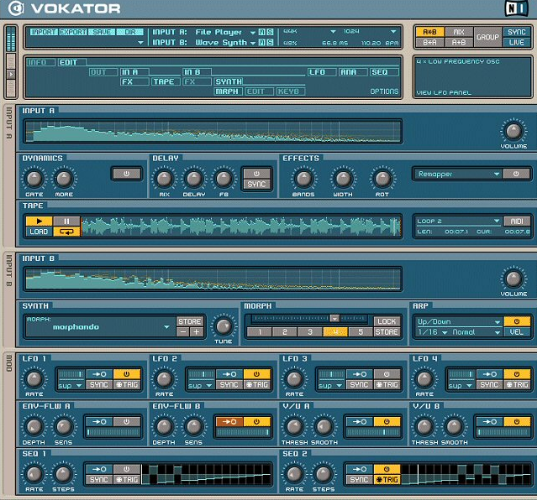This screenshot has width=538, height=500.
Task: Select morph slot 2
Action: [x=285, y=332]
